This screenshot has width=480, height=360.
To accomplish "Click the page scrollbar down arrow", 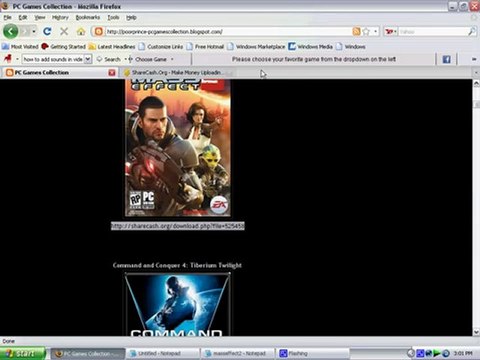I will [476, 332].
